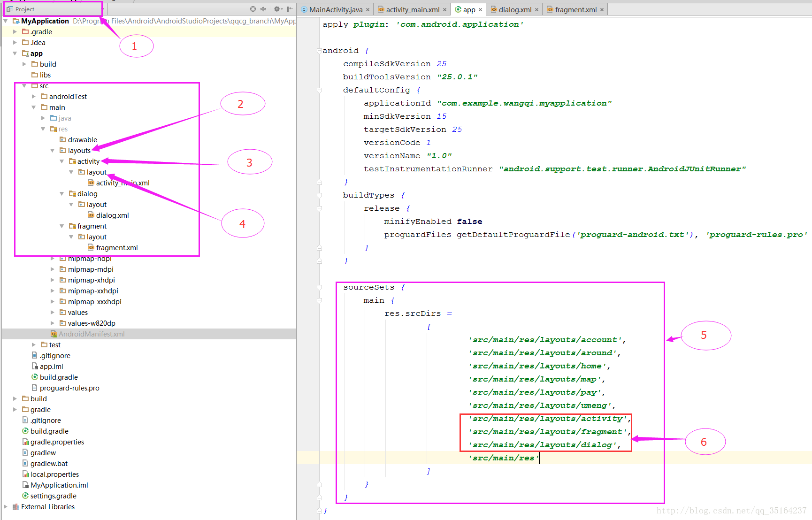Fold the buildTypes block in gutter
The height and width of the screenshot is (520, 812).
pos(319,195)
